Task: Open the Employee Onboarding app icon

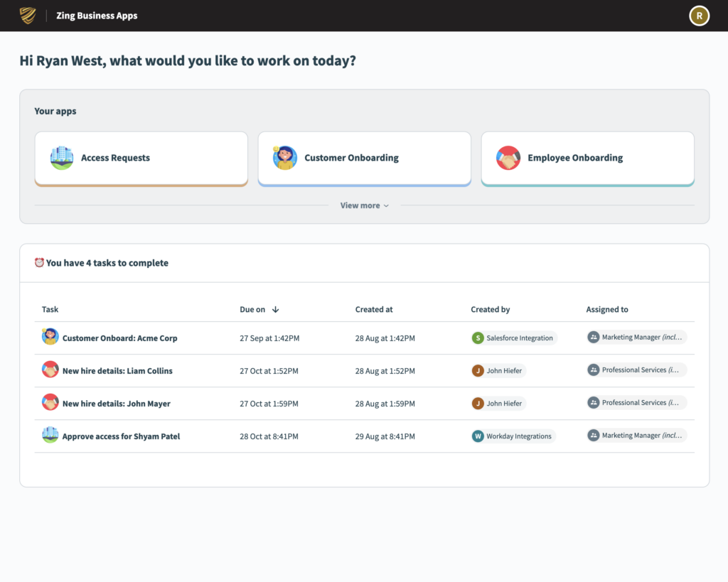Action: tap(508, 158)
